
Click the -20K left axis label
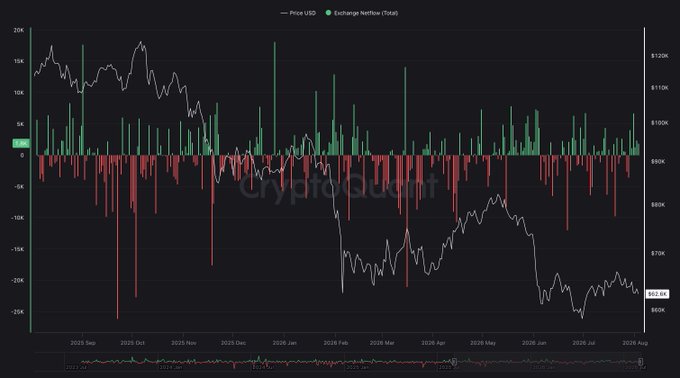point(18,280)
